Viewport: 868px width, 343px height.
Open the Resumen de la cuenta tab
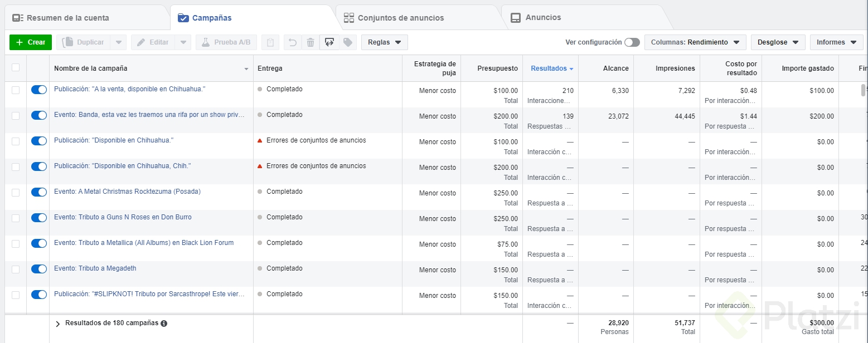(x=68, y=18)
